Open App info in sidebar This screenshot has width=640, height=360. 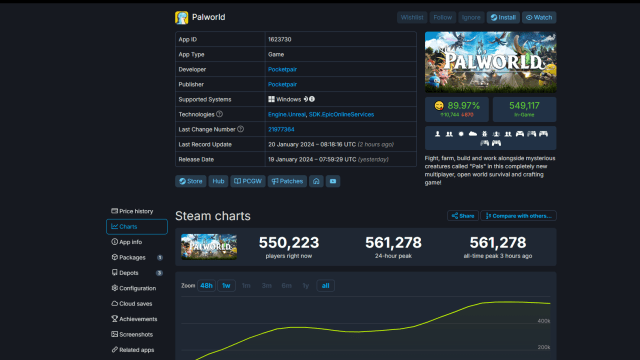tap(136, 242)
